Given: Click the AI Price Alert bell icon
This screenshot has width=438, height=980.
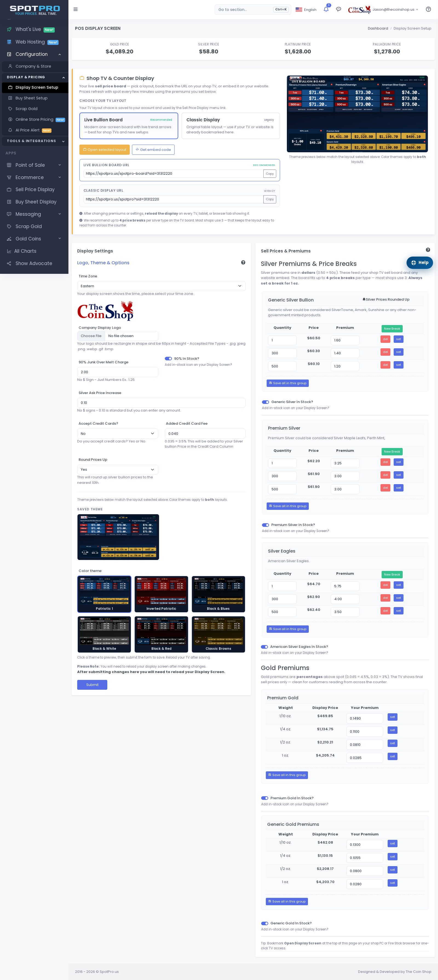Looking at the screenshot, I should (x=10, y=130).
